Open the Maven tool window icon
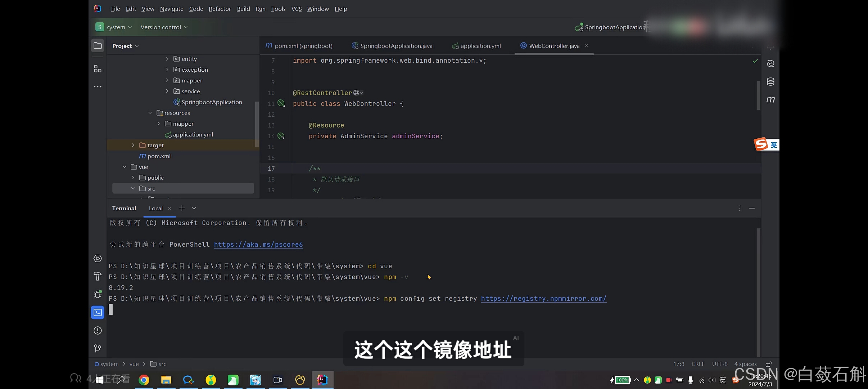 tap(770, 99)
